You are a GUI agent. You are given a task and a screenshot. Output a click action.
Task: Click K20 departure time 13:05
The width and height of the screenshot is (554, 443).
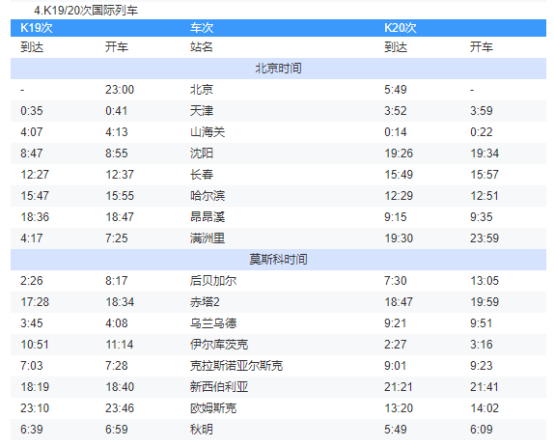pos(484,280)
